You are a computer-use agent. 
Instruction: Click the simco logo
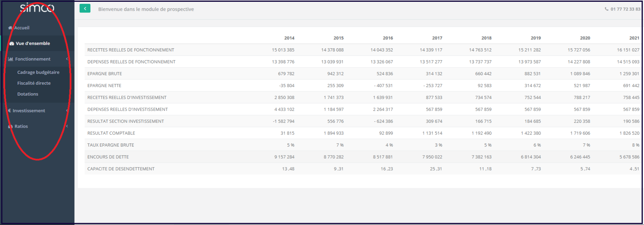(x=37, y=8)
